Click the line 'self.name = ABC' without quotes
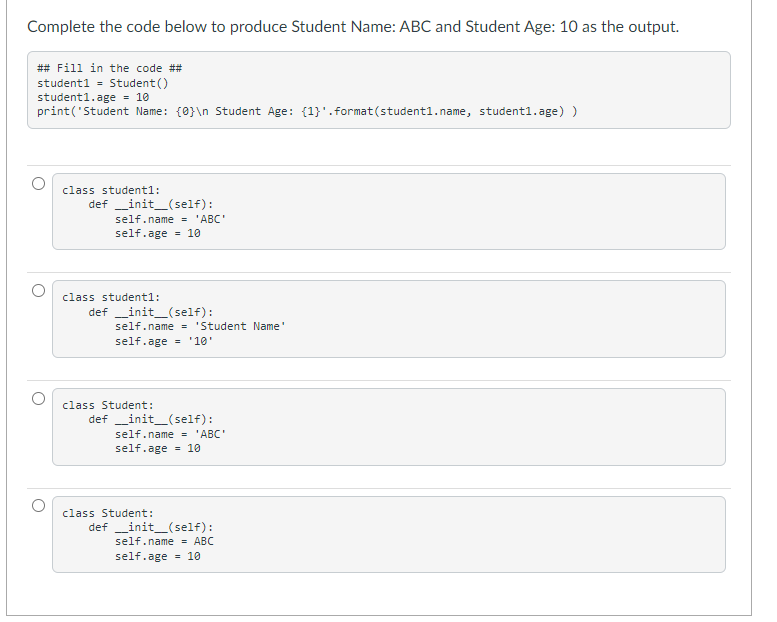 (x=164, y=541)
